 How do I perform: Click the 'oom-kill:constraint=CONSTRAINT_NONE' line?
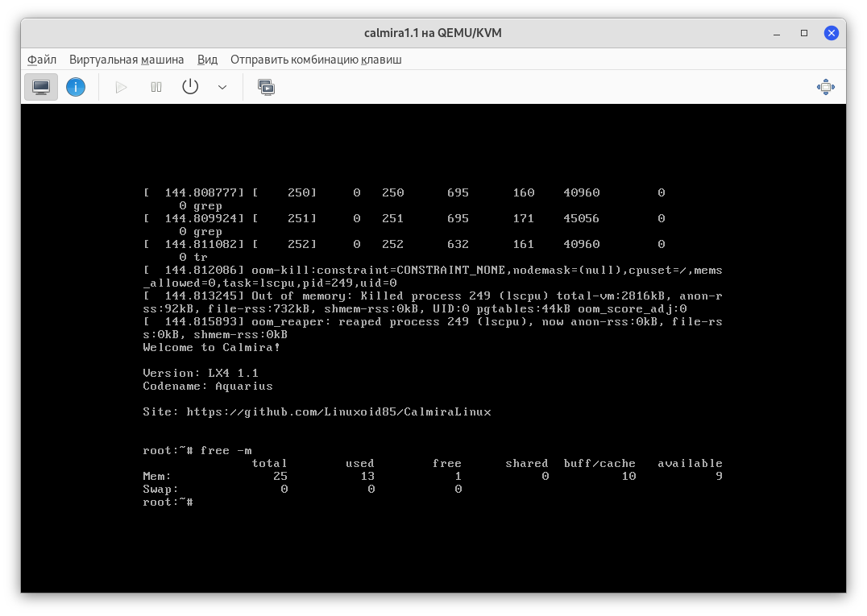click(x=433, y=276)
